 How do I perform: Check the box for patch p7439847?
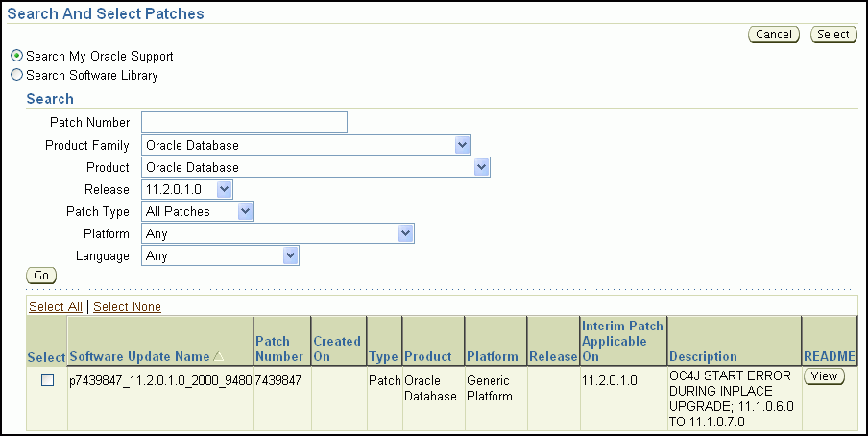pyautogui.click(x=48, y=380)
